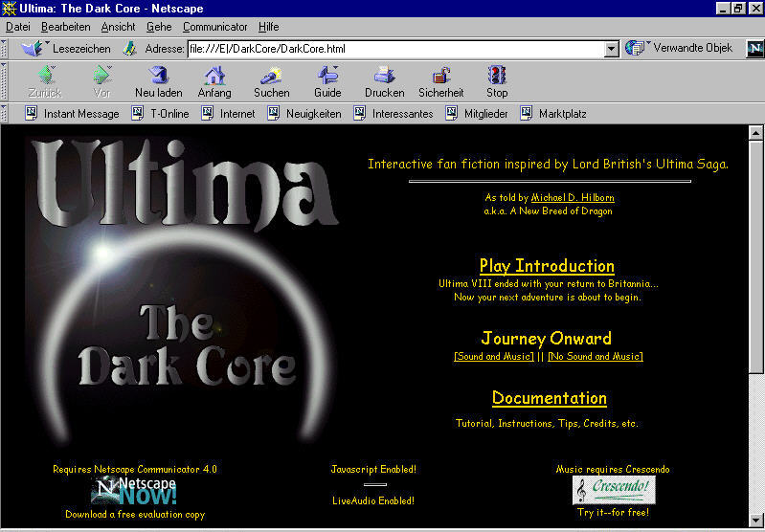Click the vertical scrollbar thumb
This screenshot has height=532, width=765.
pyautogui.click(x=755, y=257)
